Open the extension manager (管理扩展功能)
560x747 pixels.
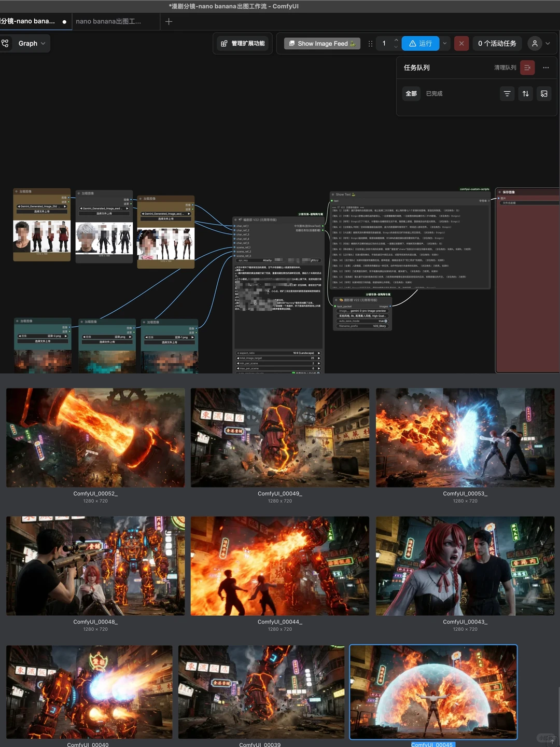click(243, 44)
